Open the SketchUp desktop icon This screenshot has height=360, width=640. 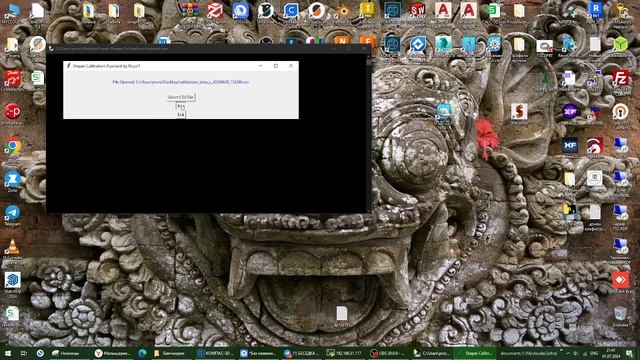(13, 280)
